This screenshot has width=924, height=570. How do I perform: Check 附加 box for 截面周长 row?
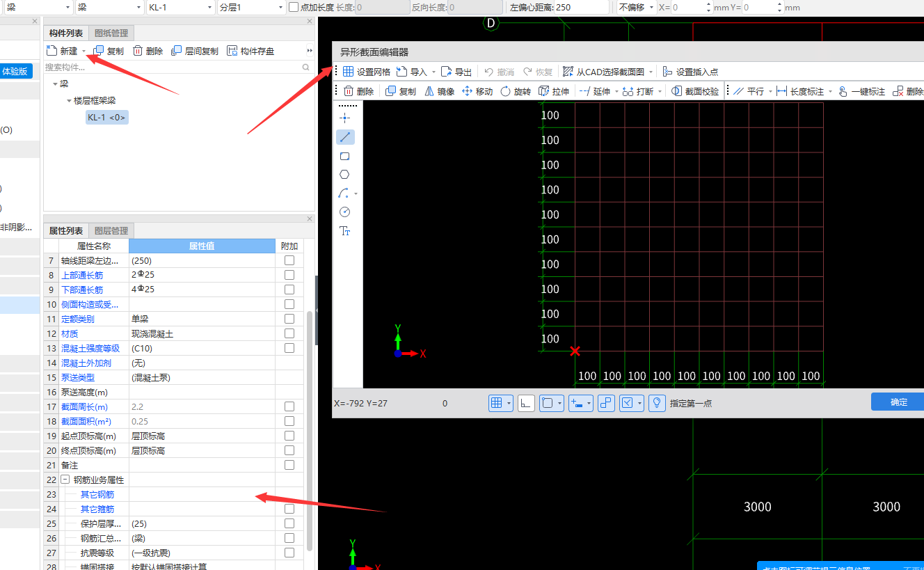[289, 406]
